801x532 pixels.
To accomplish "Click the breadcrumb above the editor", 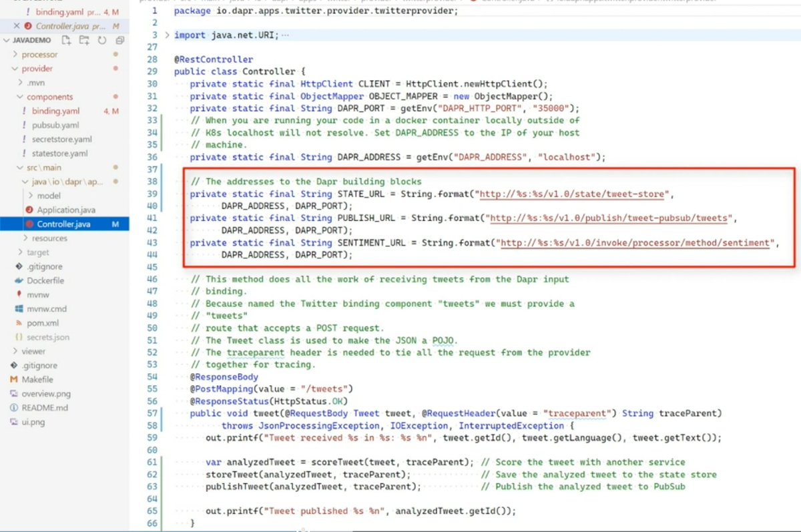I will tap(334, 2).
